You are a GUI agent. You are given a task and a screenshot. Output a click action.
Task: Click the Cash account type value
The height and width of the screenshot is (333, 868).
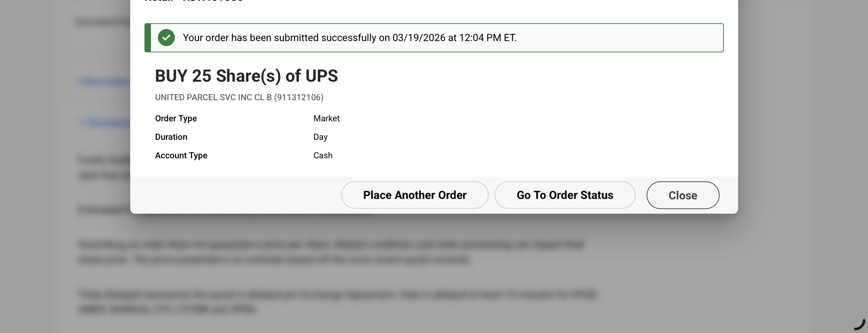click(x=323, y=155)
